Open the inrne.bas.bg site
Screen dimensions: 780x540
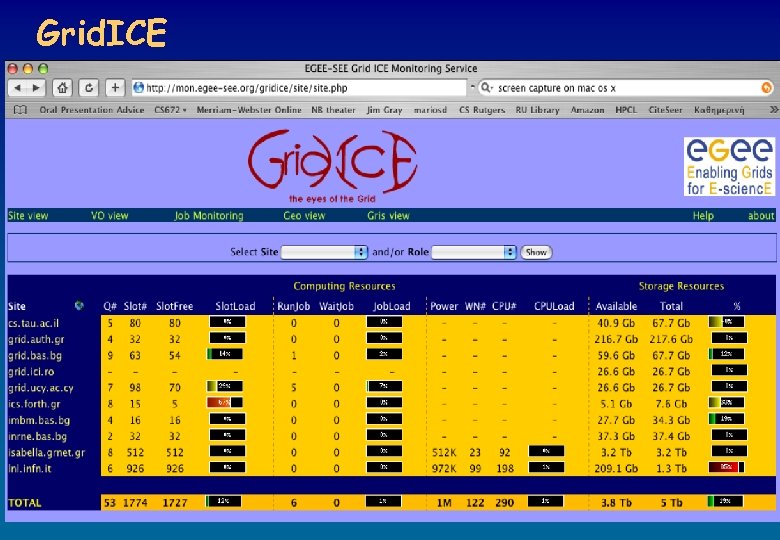[37, 436]
